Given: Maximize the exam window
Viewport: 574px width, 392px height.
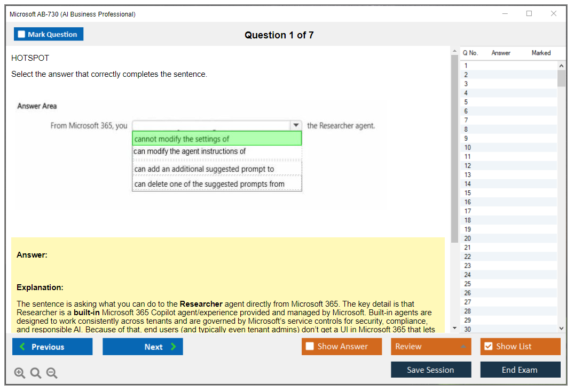Looking at the screenshot, I should (x=529, y=14).
